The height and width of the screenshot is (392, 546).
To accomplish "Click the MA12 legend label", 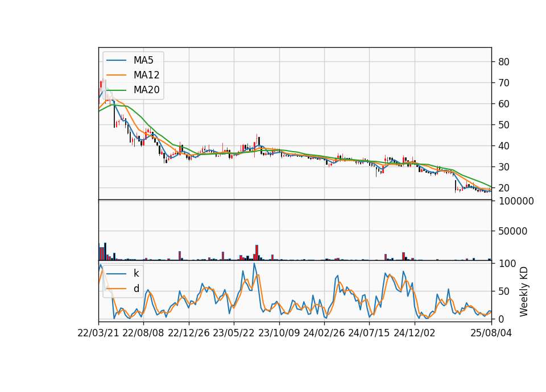I will [146, 75].
